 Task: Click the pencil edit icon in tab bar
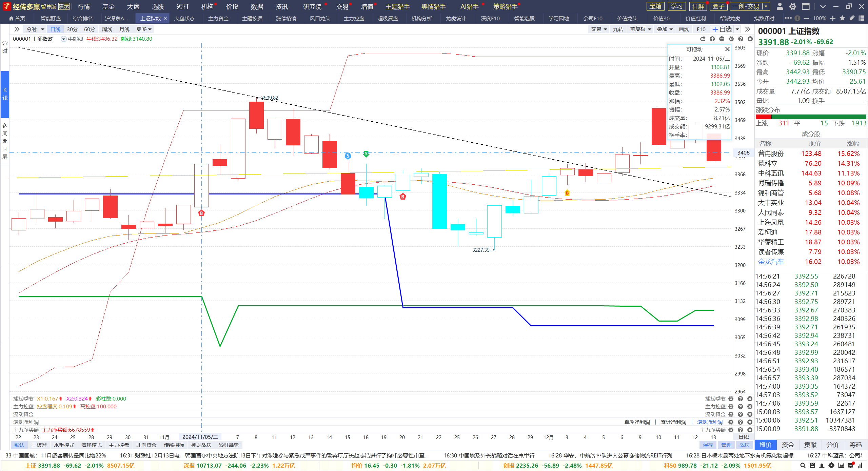click(852, 18)
